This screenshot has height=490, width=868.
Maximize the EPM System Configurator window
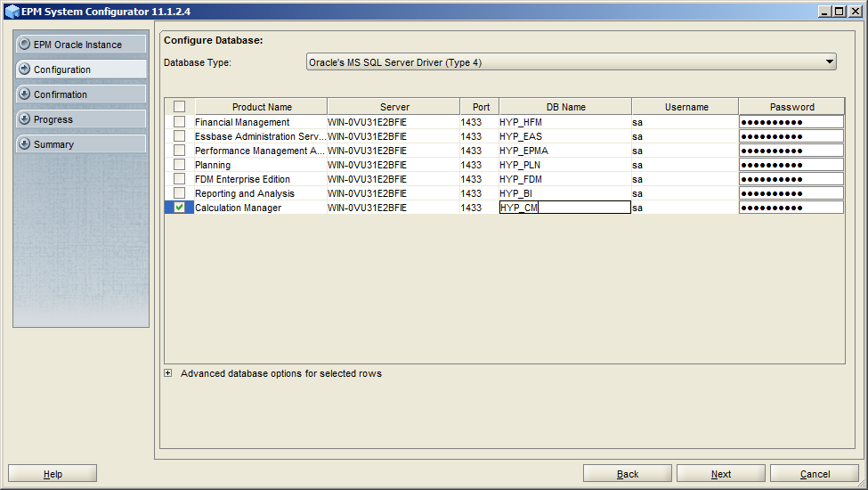(840, 11)
